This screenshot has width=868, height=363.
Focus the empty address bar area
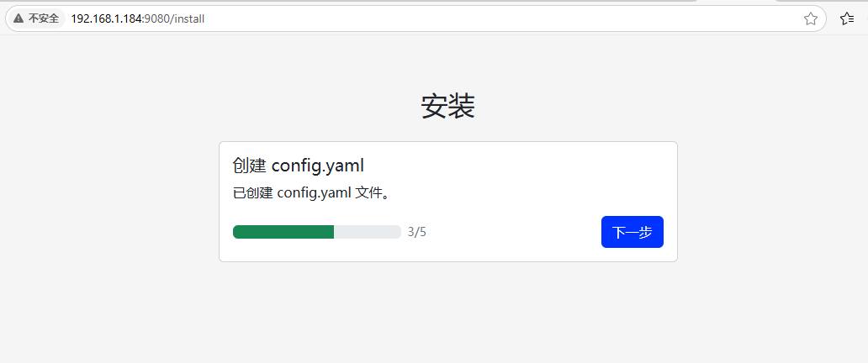tap(498, 18)
